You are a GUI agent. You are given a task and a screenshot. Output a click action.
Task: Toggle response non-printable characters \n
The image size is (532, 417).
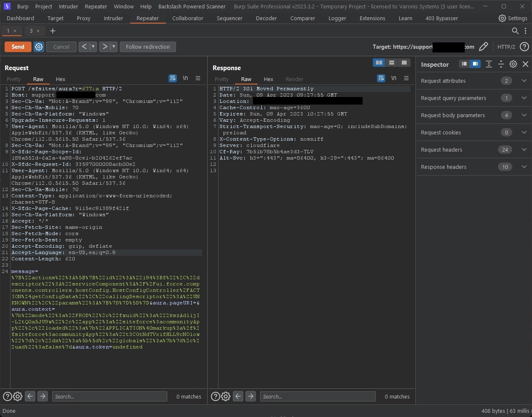[x=394, y=79]
